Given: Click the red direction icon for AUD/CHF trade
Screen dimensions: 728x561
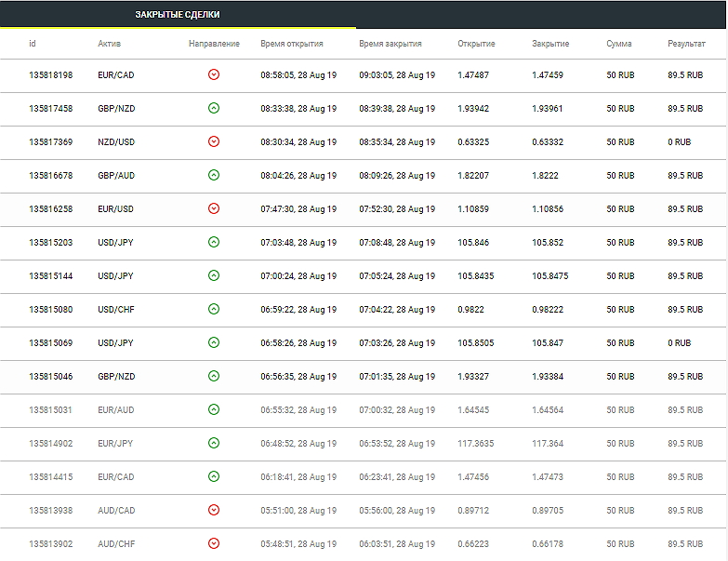Looking at the screenshot, I should click(x=214, y=543).
